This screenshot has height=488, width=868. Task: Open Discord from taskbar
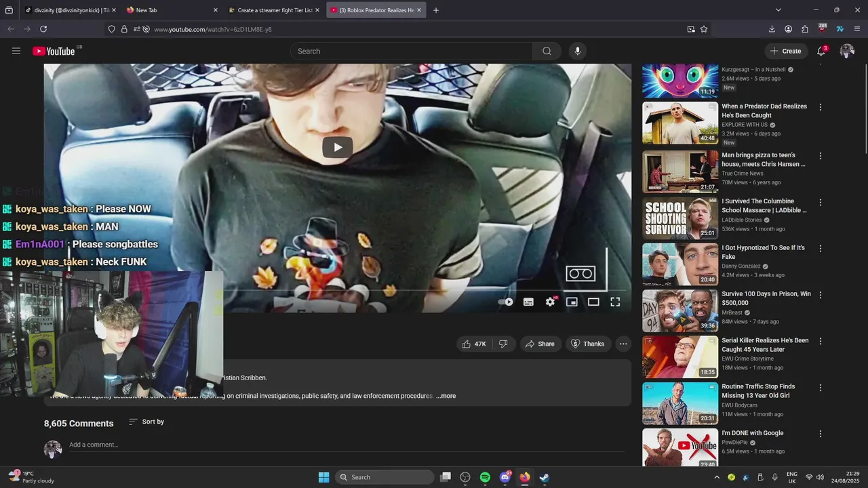click(x=505, y=477)
